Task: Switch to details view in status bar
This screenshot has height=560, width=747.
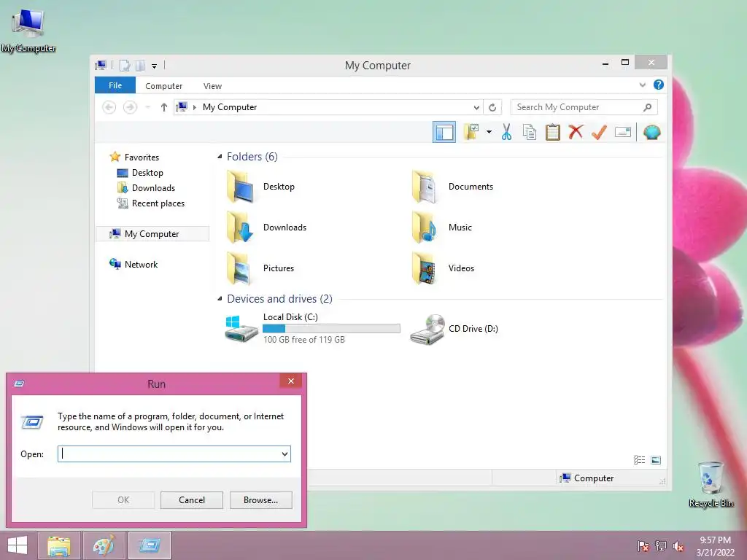Action: coord(639,459)
